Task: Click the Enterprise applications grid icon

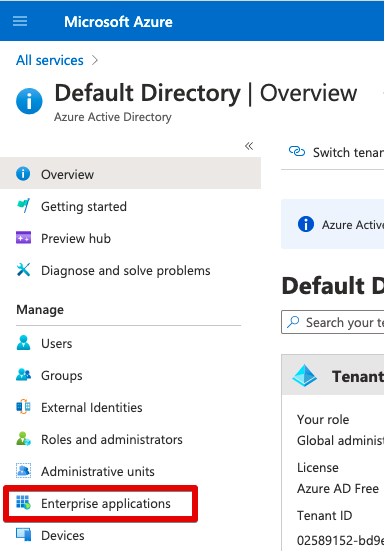Action: (24, 503)
